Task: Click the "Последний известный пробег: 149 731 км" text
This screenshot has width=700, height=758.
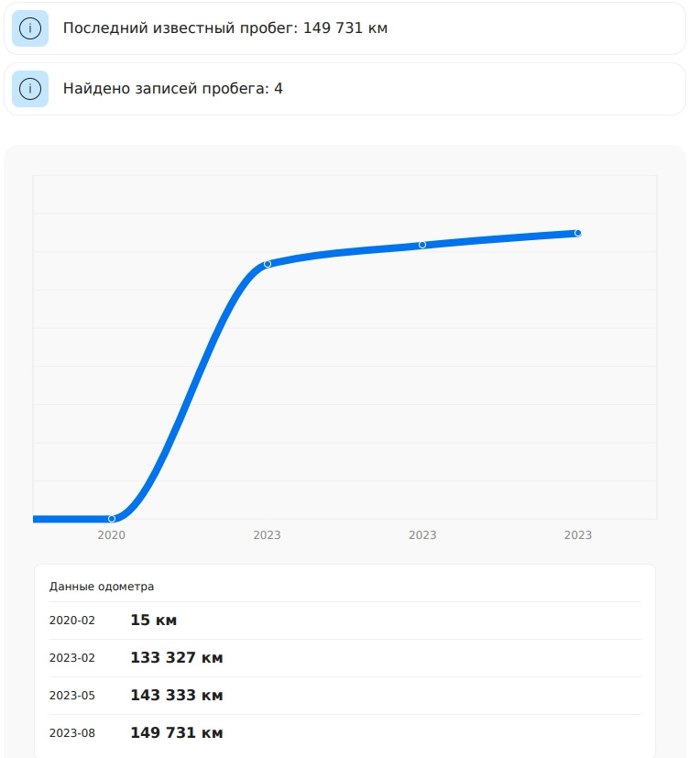Action: click(x=225, y=28)
